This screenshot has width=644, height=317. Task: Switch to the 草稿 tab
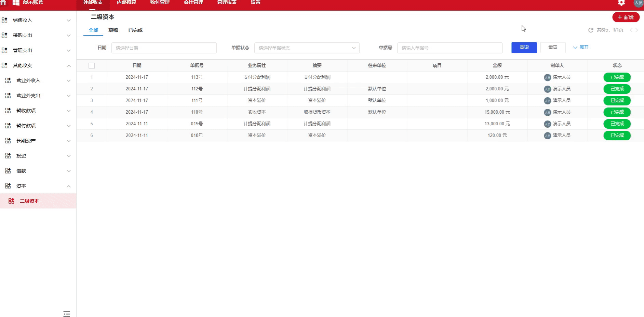click(x=113, y=30)
